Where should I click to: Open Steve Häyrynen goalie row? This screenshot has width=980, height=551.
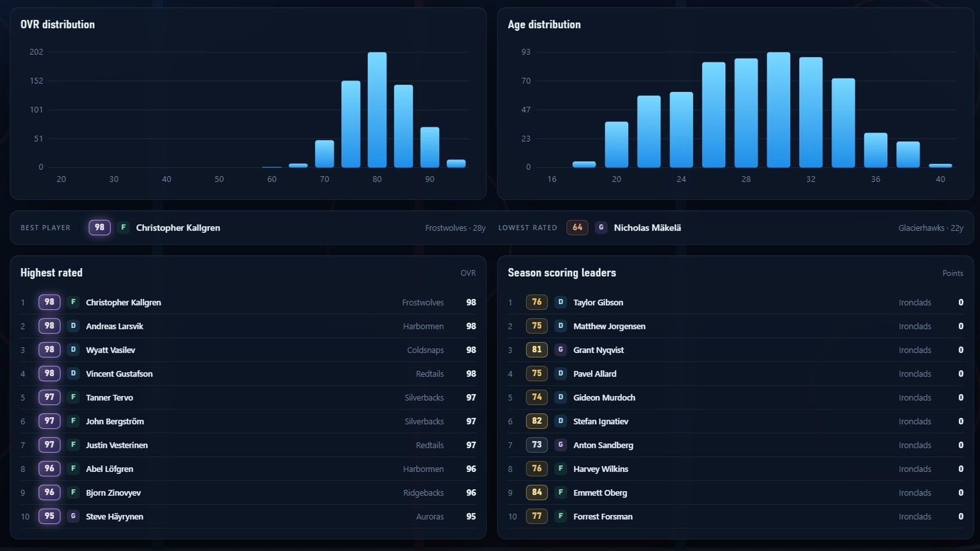point(248,516)
